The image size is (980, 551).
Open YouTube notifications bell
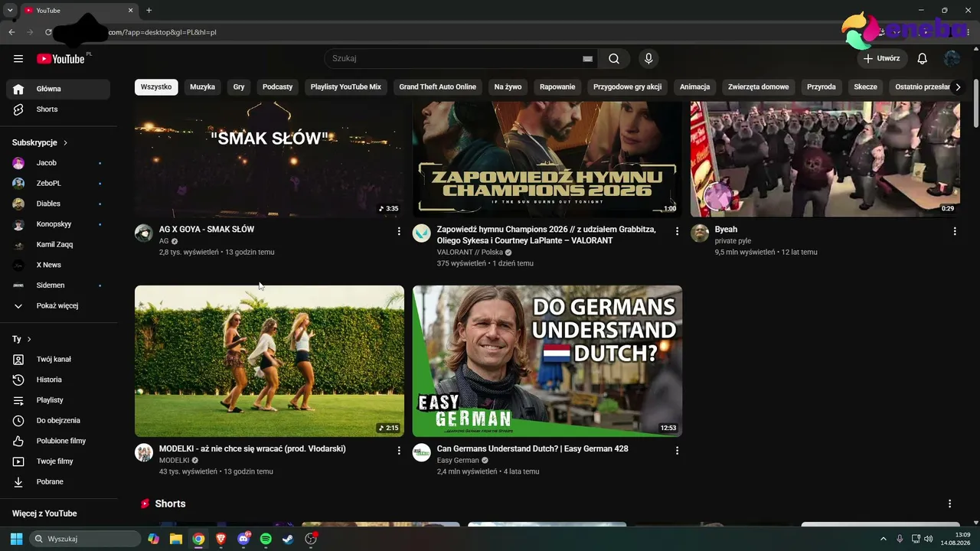click(923, 59)
